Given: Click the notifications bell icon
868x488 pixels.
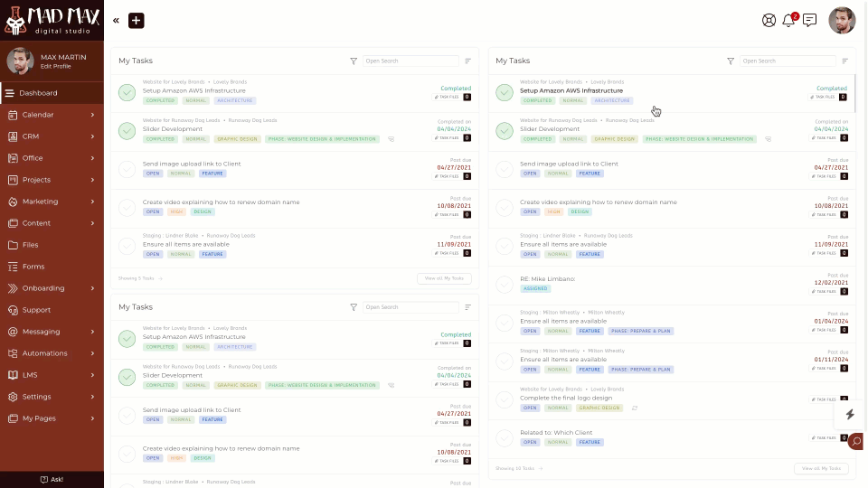Looking at the screenshot, I should coord(788,21).
